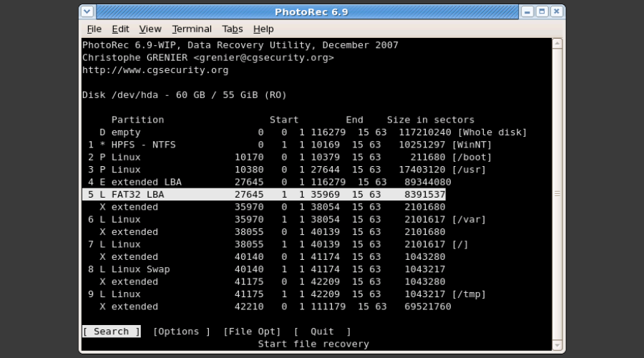The image size is (644, 358).
Task: Select the extended row starting at 38055
Action: [273, 232]
